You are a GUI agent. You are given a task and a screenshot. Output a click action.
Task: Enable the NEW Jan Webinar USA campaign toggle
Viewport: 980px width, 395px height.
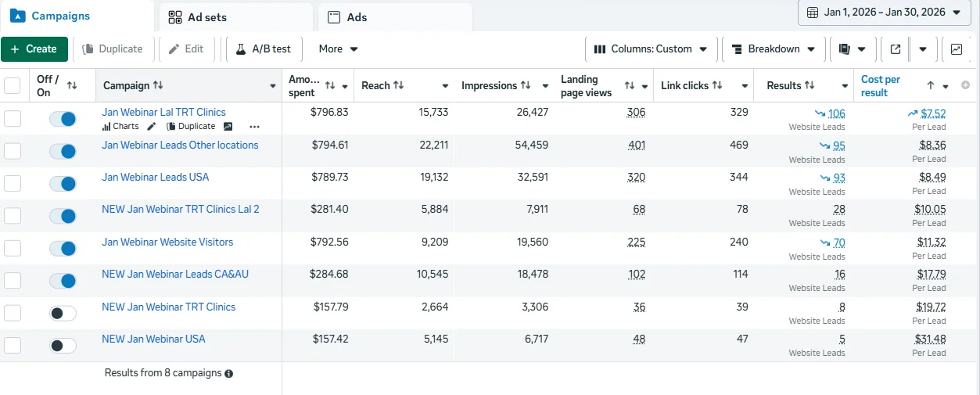[x=63, y=345]
